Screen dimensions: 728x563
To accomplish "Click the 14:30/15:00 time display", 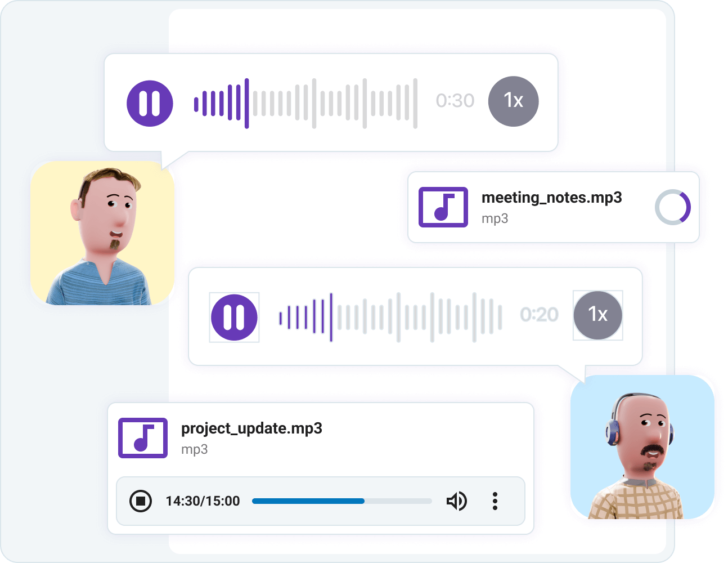I will click(203, 501).
